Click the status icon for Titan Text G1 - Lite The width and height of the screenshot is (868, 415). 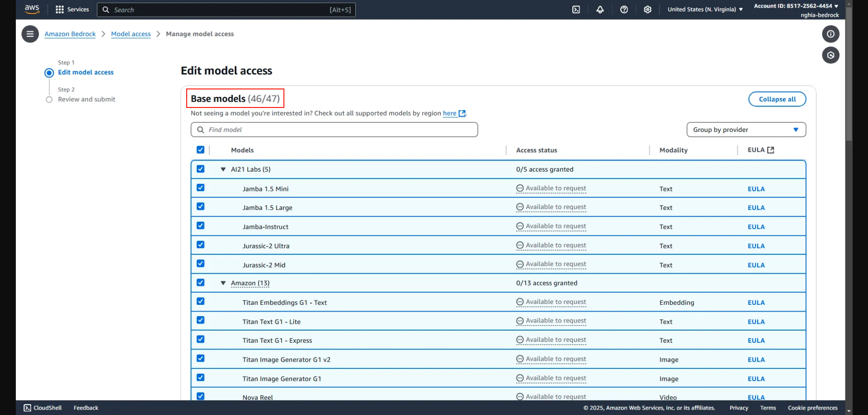pos(520,321)
